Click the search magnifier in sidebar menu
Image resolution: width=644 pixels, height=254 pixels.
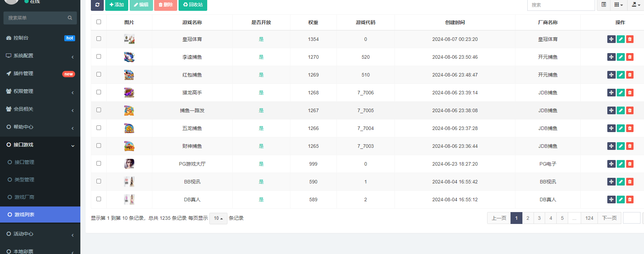(70, 18)
